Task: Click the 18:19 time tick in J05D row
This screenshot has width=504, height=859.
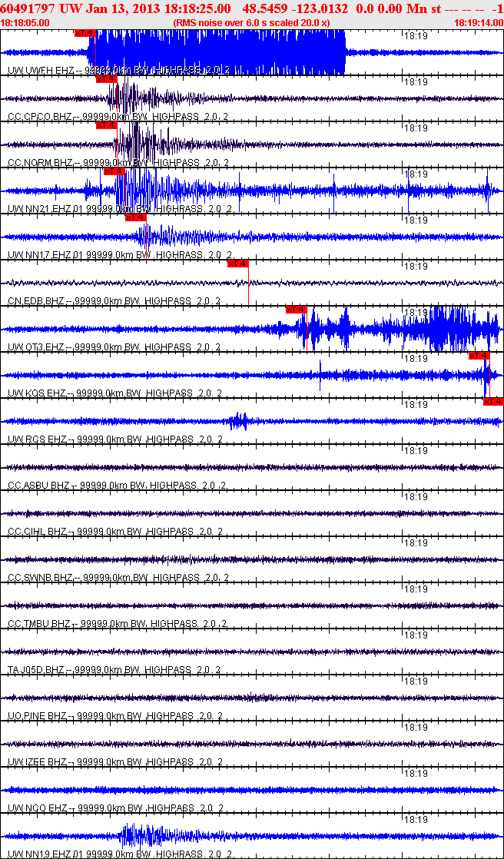Action: pos(415,635)
